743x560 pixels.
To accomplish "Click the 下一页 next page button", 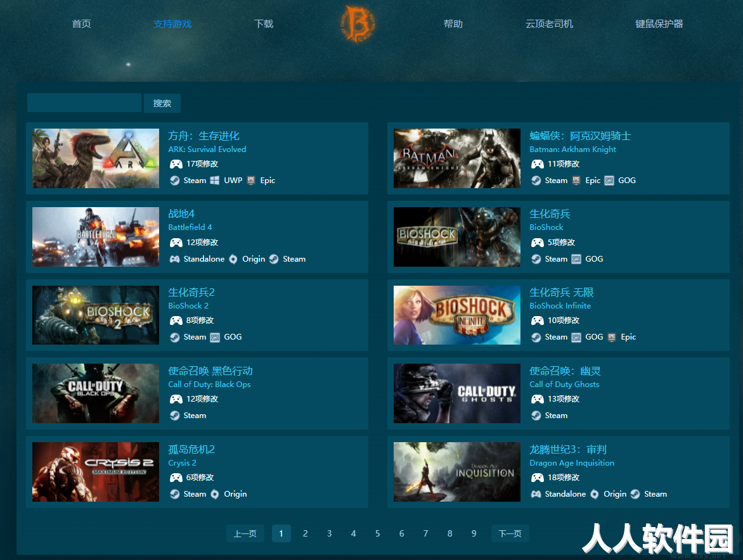I will [510, 533].
